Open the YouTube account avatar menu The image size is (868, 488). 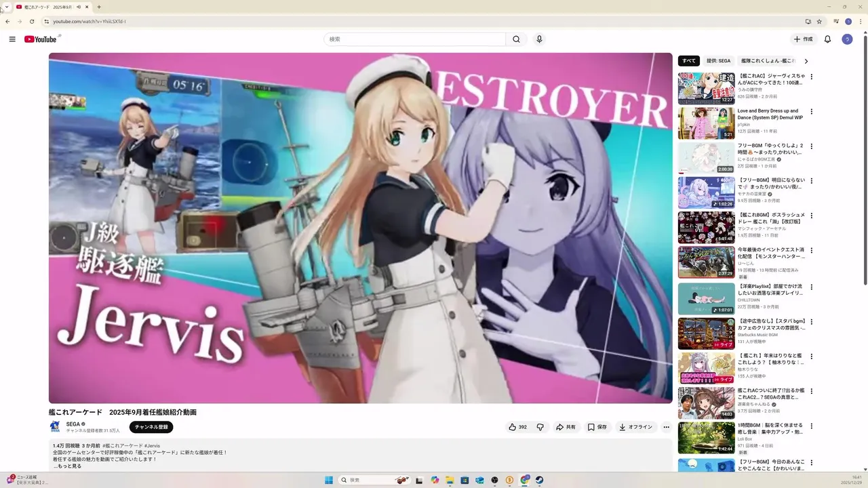(847, 39)
